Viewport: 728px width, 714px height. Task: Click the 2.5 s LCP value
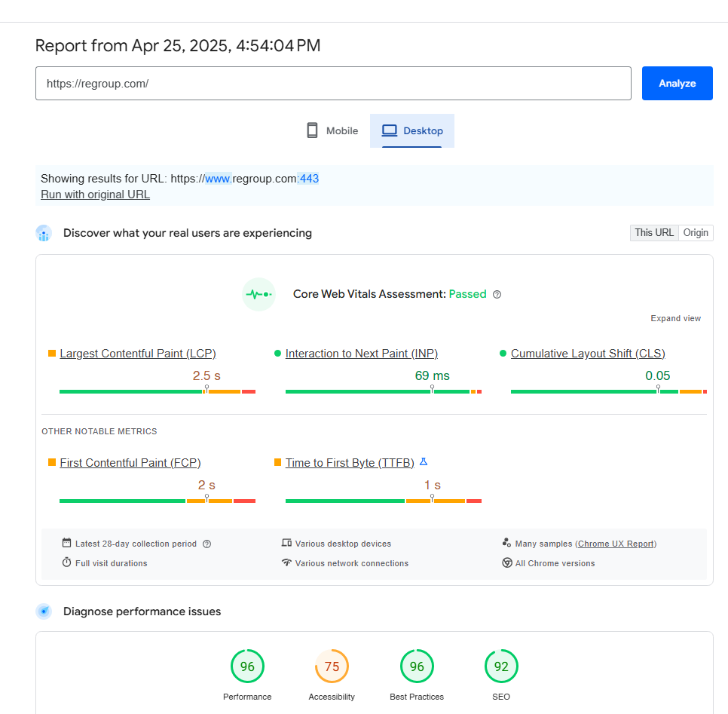pyautogui.click(x=206, y=375)
